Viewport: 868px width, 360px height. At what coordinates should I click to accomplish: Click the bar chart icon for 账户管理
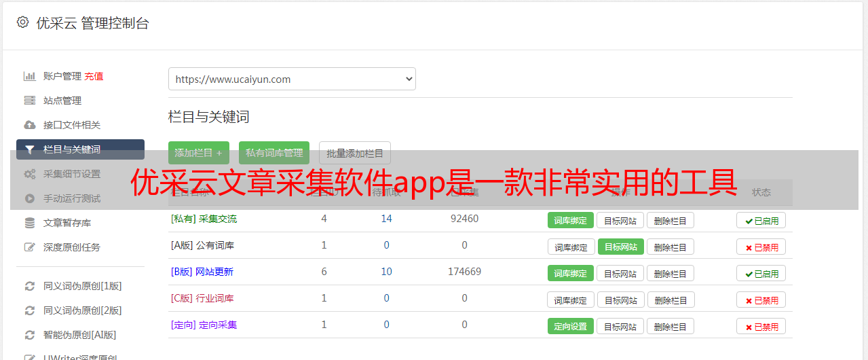coord(29,76)
